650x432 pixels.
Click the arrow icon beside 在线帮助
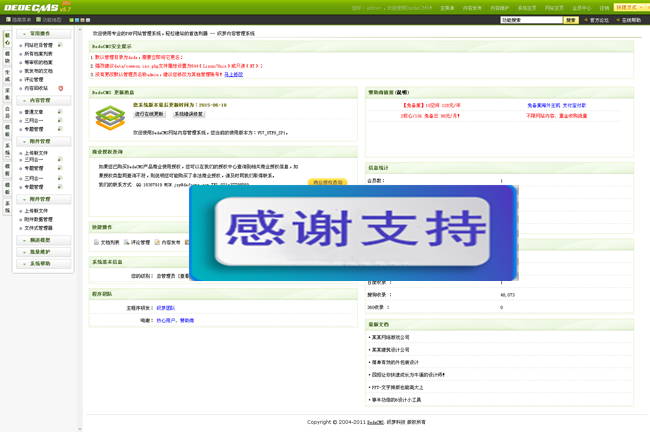[x=618, y=20]
